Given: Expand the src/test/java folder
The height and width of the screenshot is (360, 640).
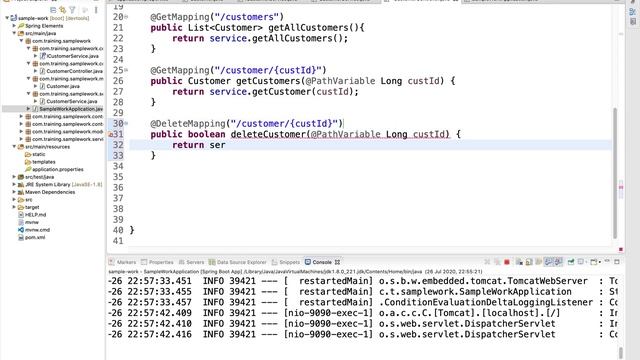Looking at the screenshot, I should 14,177.
